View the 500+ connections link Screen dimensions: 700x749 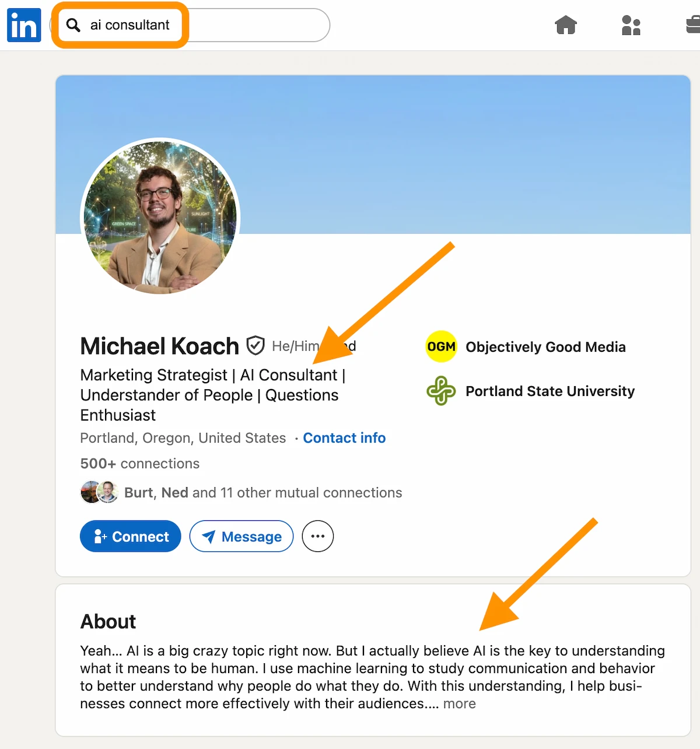(x=139, y=463)
